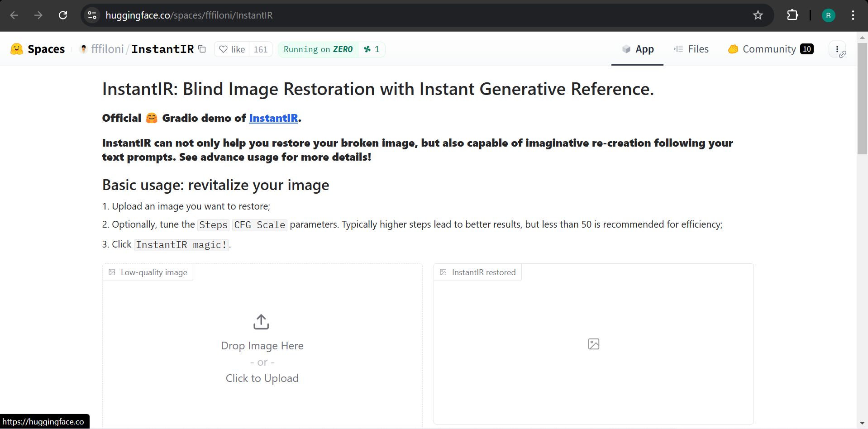Go to Spaces home link
The height and width of the screenshot is (429, 868).
coord(46,49)
